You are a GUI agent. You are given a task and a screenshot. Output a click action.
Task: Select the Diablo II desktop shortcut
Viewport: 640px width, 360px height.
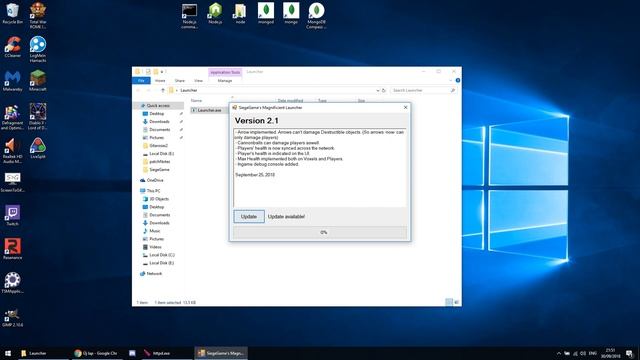(x=38, y=118)
